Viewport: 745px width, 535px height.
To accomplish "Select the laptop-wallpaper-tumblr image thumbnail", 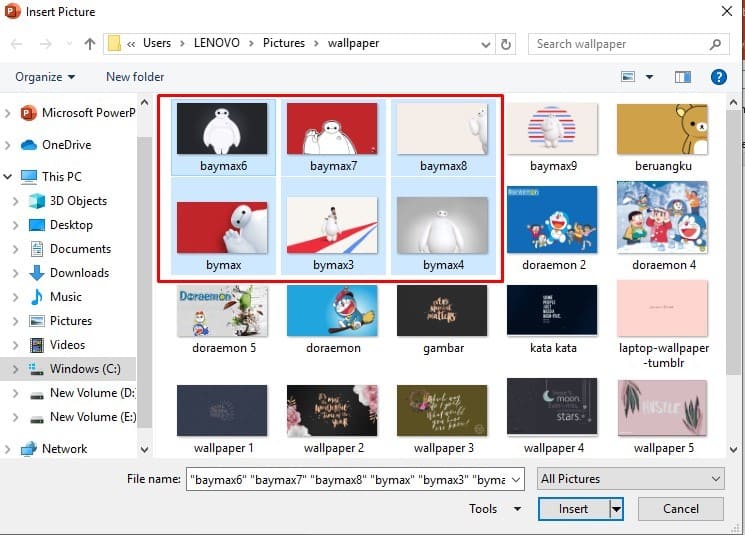I will click(662, 309).
